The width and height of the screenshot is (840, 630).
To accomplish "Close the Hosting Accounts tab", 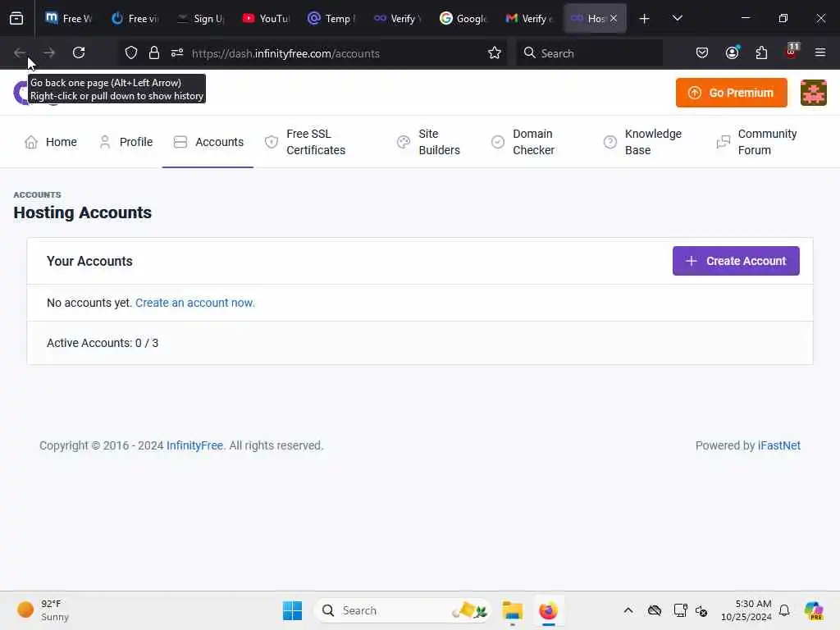I will coord(614,18).
